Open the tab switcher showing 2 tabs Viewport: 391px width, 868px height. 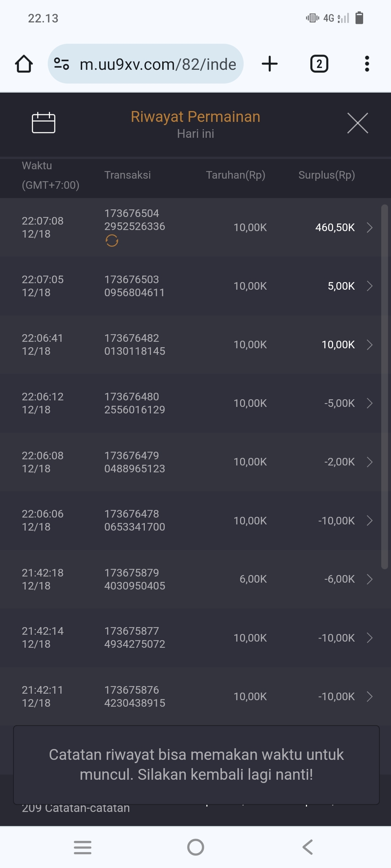pyautogui.click(x=319, y=64)
